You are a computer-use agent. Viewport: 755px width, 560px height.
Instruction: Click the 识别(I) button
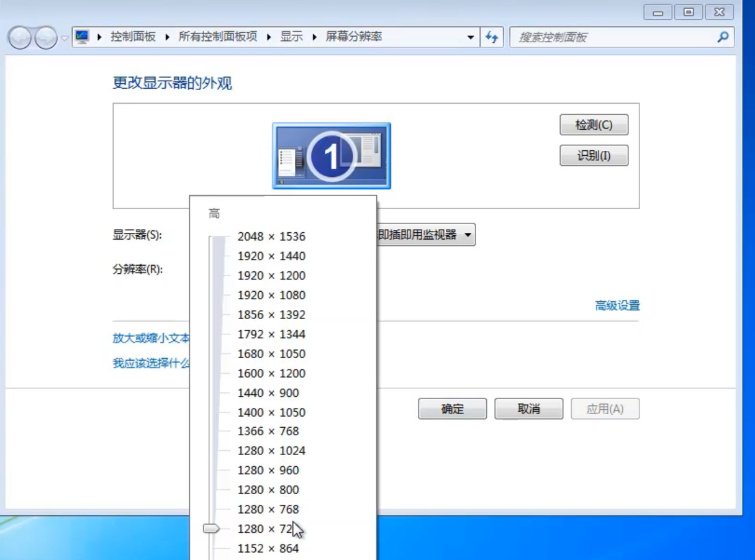tap(594, 155)
